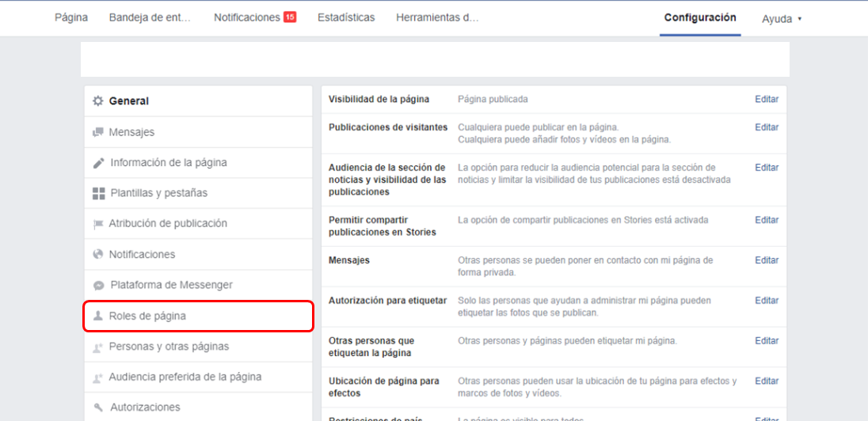Open Información de la página settings

click(x=199, y=163)
